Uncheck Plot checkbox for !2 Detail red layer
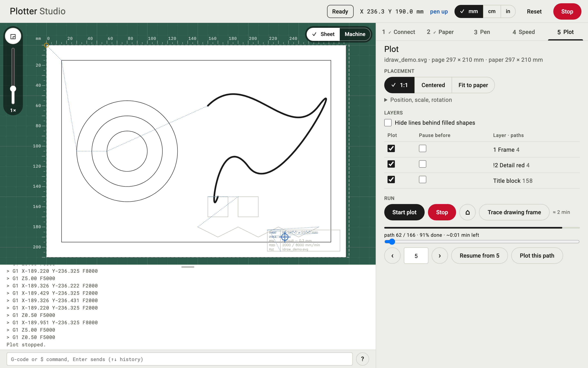 391,164
